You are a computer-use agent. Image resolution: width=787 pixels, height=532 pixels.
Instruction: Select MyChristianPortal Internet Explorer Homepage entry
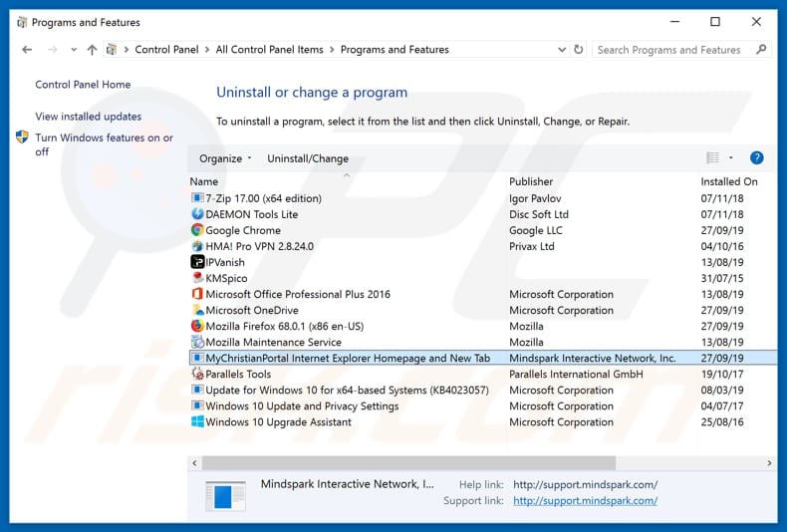tap(482, 358)
